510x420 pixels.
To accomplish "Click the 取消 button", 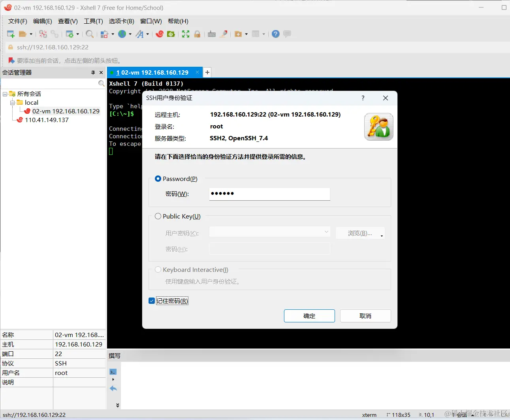I will (365, 316).
